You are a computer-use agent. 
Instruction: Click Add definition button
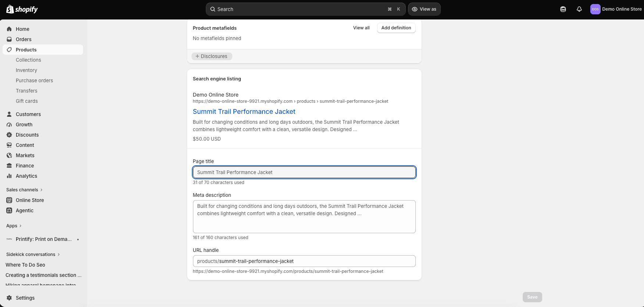pos(396,28)
